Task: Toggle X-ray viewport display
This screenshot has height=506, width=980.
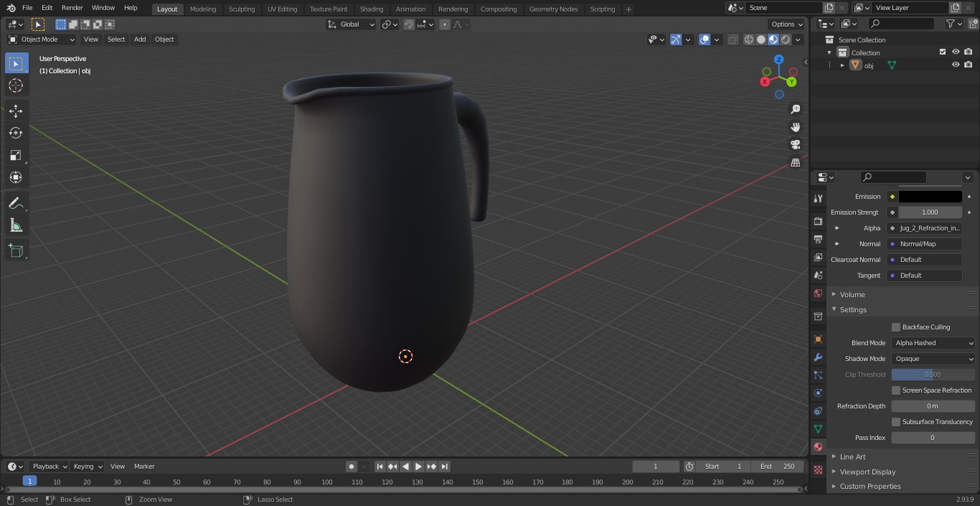Action: click(732, 39)
